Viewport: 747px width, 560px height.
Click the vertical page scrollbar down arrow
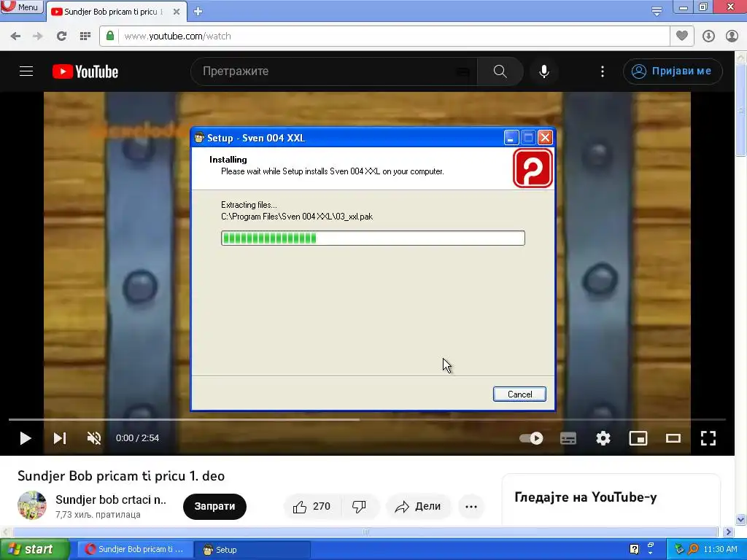[741, 519]
